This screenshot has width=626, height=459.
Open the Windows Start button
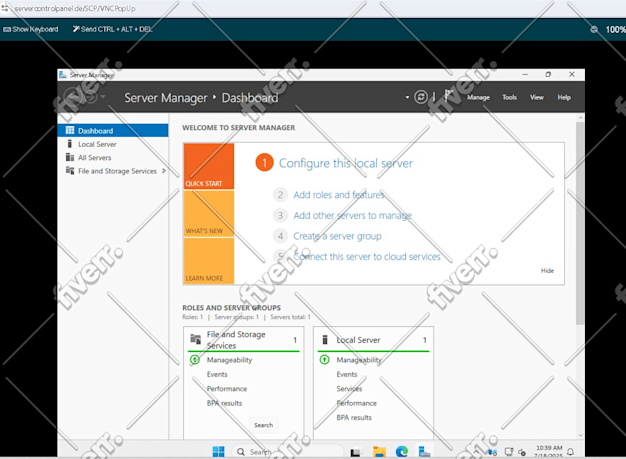(218, 451)
